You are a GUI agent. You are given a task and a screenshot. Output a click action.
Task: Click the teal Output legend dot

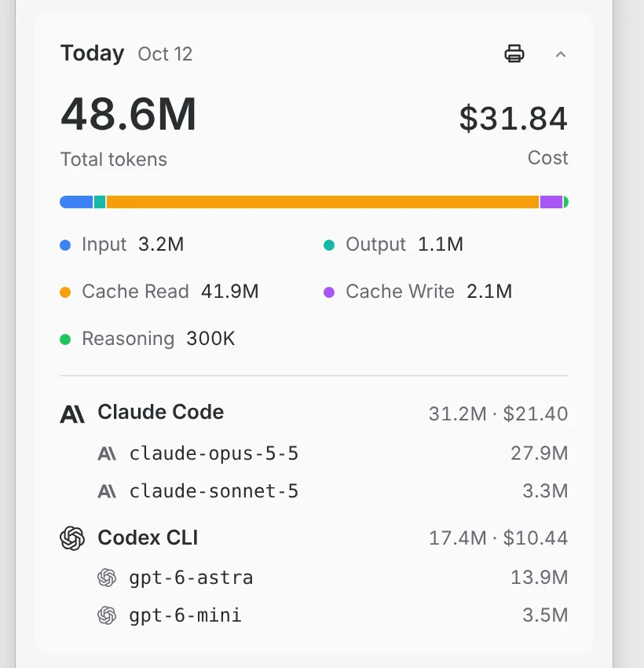329,245
